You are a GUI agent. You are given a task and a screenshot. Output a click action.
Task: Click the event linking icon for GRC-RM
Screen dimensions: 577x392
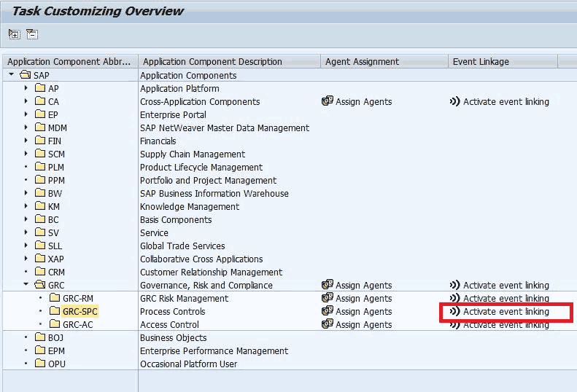coord(455,298)
